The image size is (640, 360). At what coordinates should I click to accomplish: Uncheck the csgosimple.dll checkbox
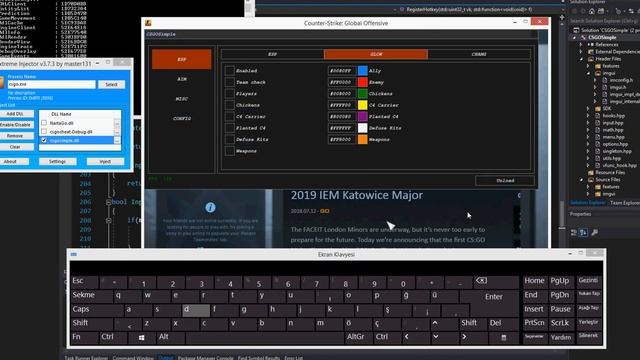click(44, 140)
